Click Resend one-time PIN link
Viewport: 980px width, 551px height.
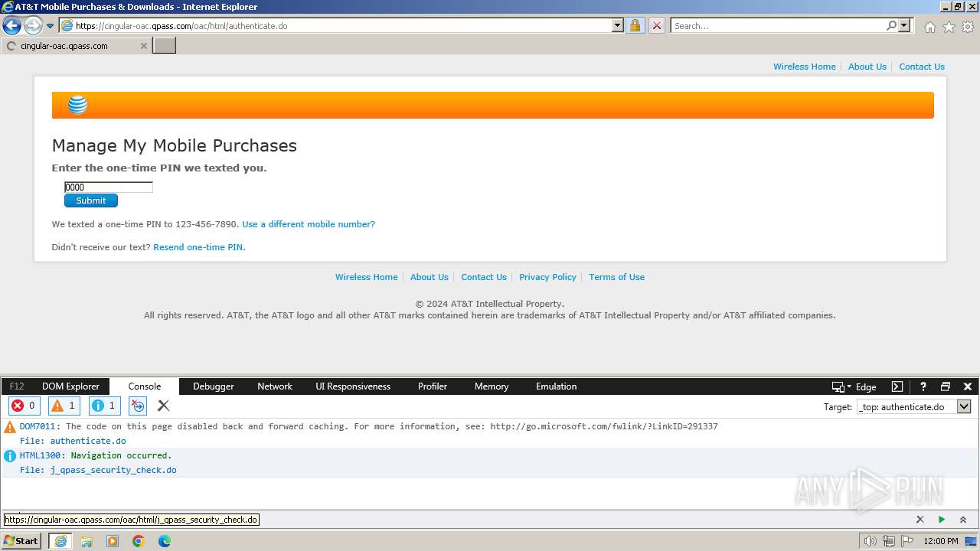click(x=199, y=247)
